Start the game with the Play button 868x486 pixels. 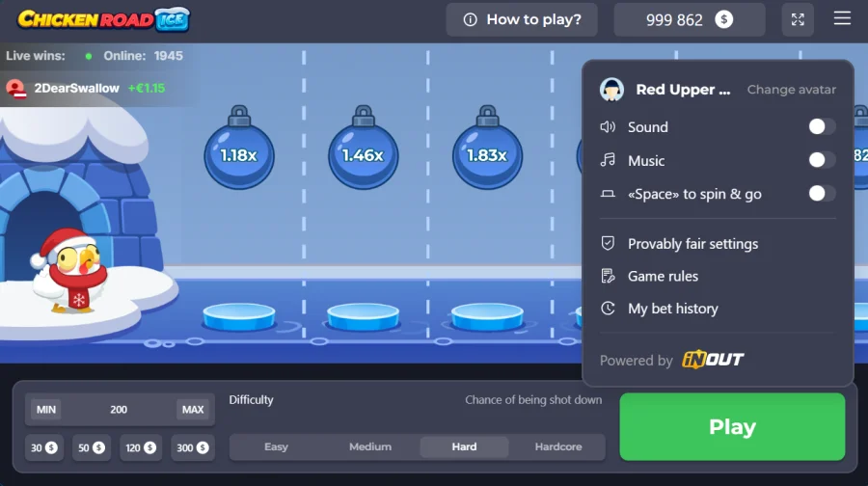coord(732,427)
